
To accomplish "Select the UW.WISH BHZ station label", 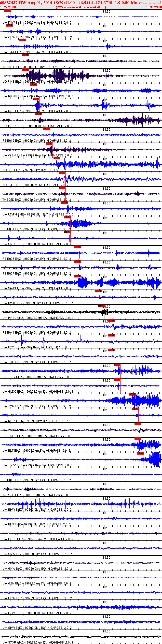I will [38, 155].
